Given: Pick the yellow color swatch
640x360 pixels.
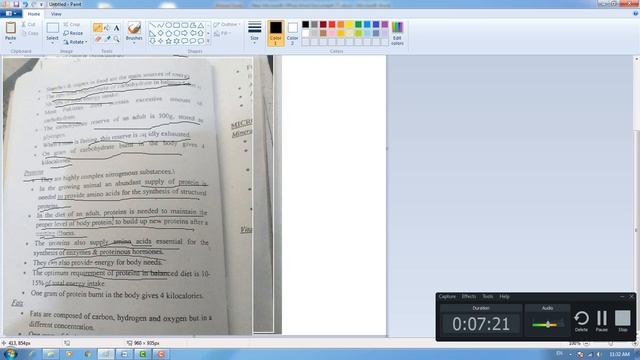Looking at the screenshot, I should tap(349, 24).
